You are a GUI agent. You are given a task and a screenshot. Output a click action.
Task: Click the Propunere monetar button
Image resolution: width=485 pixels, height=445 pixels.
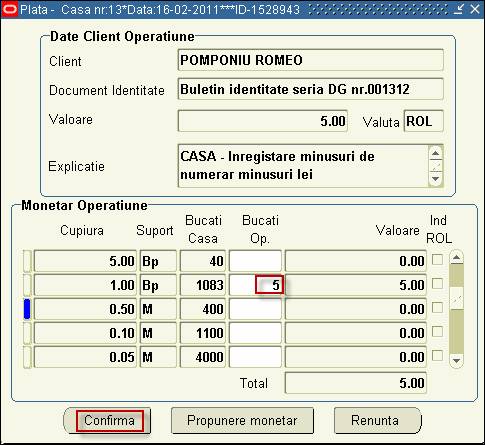click(x=242, y=420)
